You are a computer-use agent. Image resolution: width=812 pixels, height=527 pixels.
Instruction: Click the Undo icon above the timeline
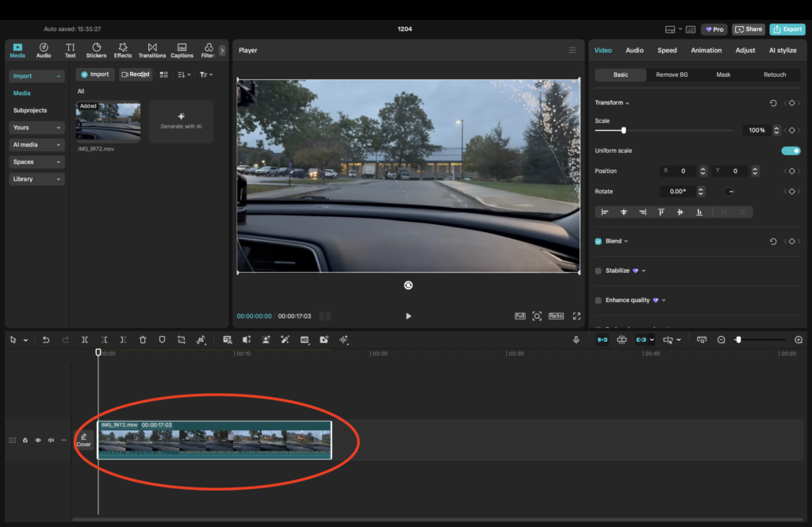click(x=47, y=339)
